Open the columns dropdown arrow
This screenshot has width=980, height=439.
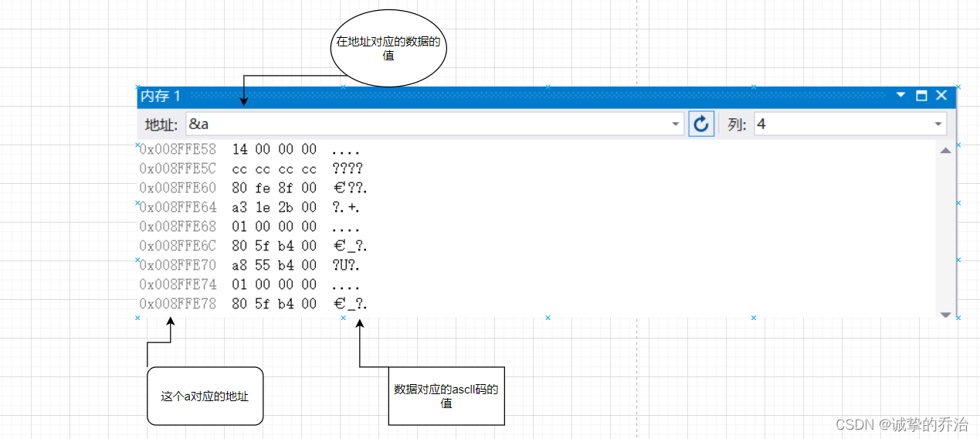[x=938, y=124]
